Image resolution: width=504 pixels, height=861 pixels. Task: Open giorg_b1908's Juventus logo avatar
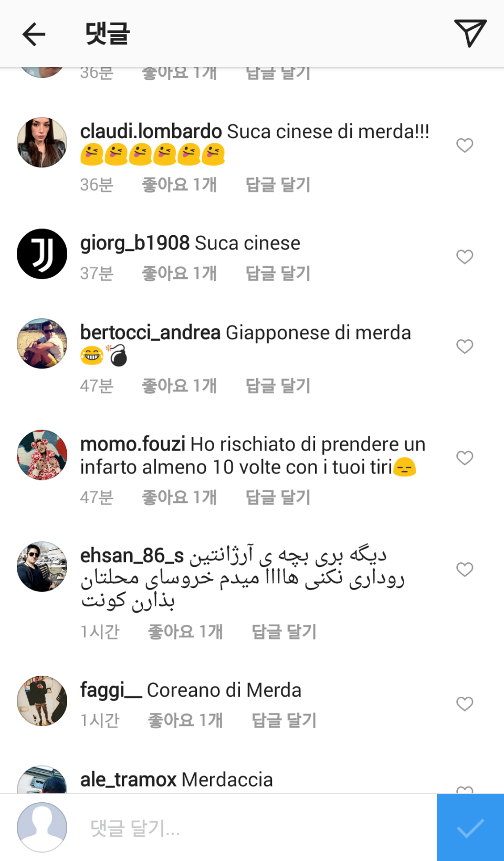tap(42, 254)
